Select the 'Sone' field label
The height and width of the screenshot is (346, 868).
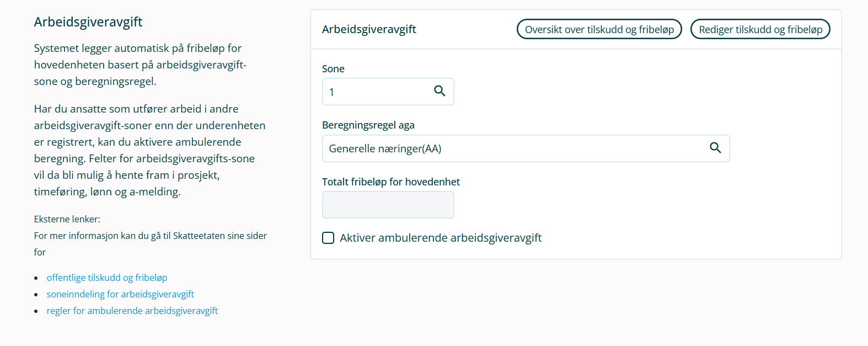333,69
